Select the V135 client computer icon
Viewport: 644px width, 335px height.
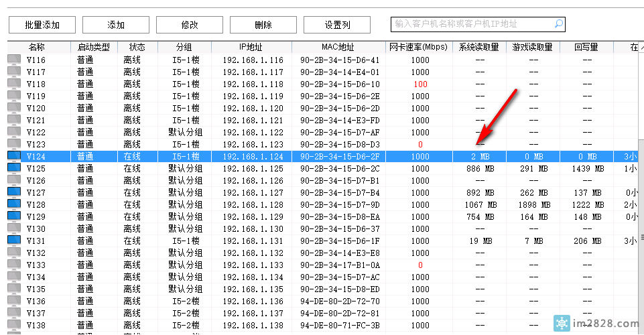(14, 289)
